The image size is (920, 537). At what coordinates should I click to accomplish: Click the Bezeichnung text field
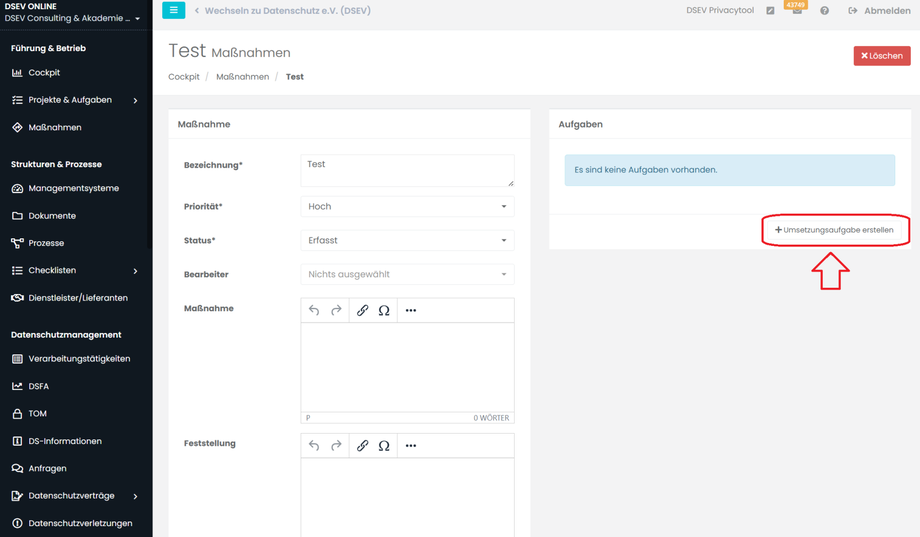pos(407,170)
